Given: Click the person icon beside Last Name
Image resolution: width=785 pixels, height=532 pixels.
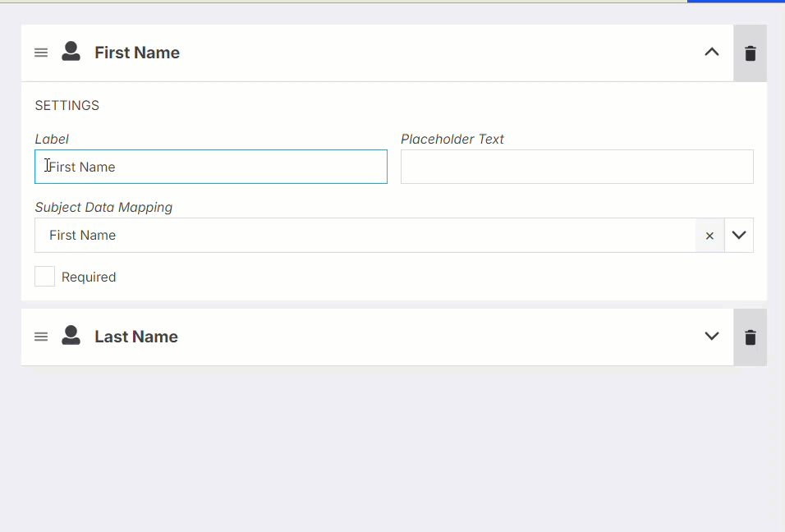Looking at the screenshot, I should click(x=71, y=335).
